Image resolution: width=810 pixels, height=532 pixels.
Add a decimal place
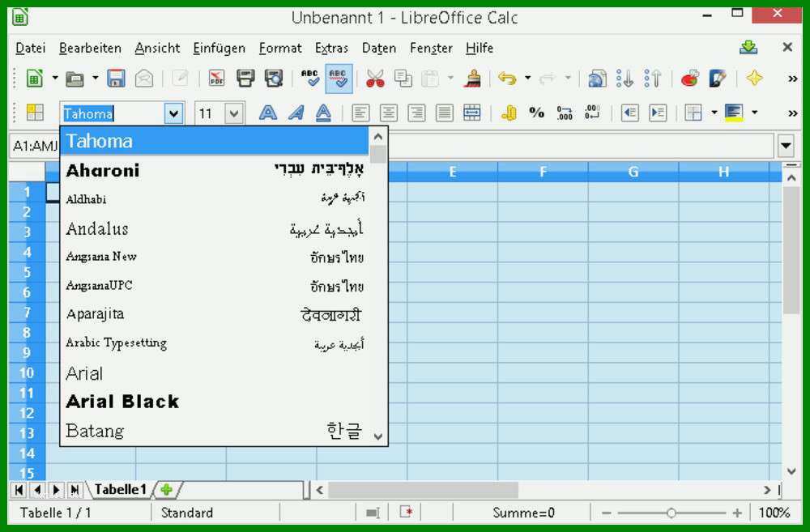pos(565,113)
